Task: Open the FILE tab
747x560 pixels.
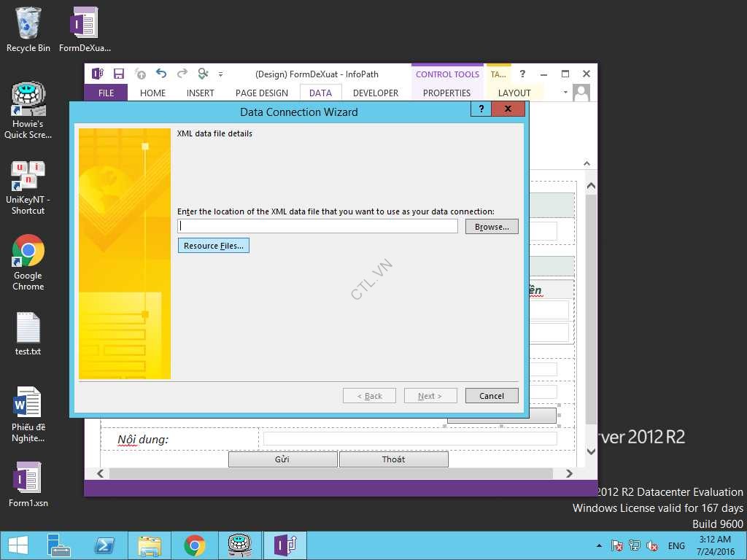Action: point(106,93)
